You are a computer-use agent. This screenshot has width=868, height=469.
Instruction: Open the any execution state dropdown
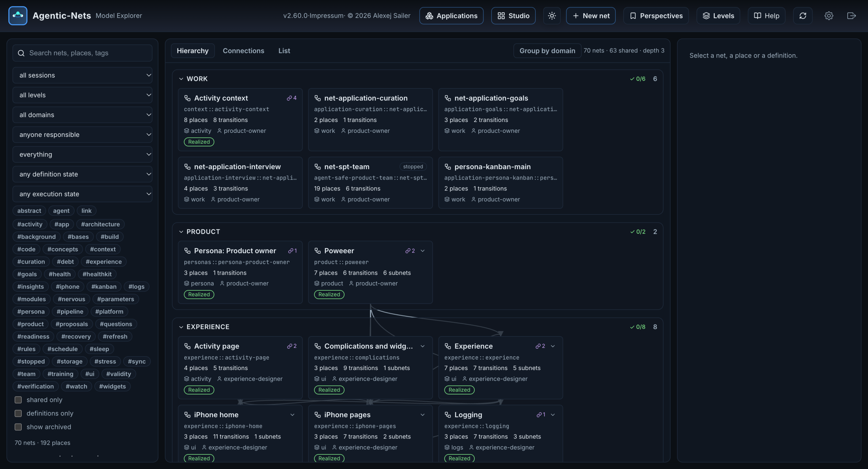[82, 194]
